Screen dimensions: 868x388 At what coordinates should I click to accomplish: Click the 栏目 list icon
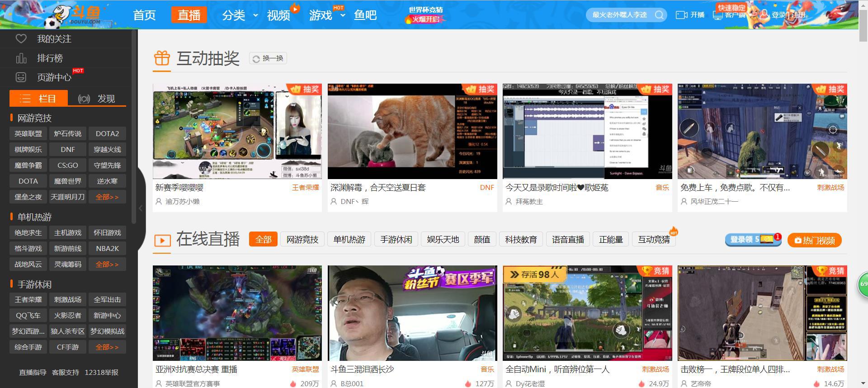click(x=25, y=99)
